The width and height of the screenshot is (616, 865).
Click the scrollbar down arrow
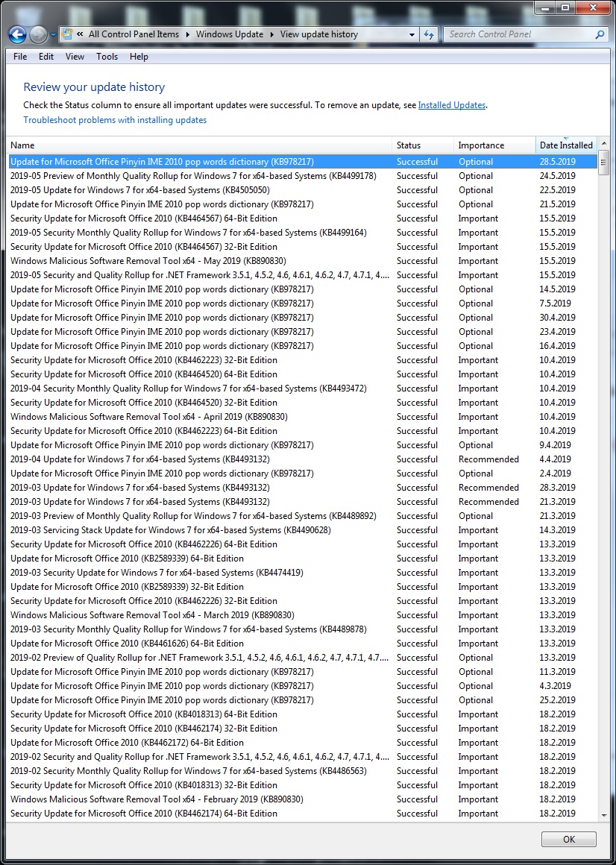click(604, 816)
